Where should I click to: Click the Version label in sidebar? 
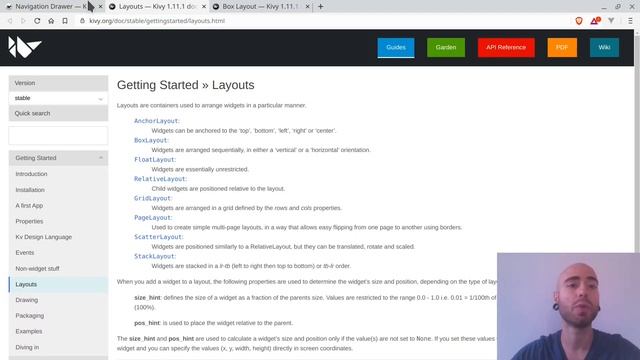[25, 83]
